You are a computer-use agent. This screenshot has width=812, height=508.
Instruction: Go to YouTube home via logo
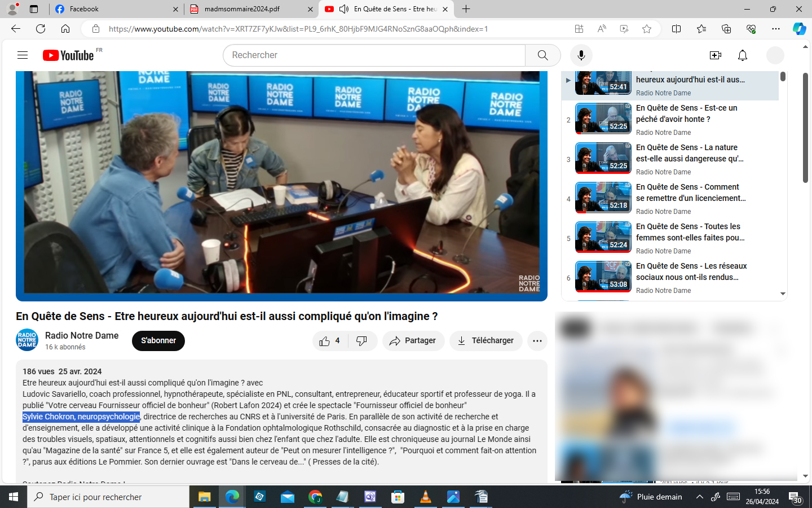tap(68, 55)
